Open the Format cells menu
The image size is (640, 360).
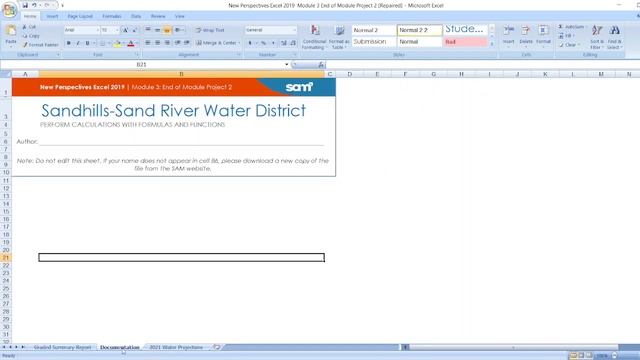[543, 36]
